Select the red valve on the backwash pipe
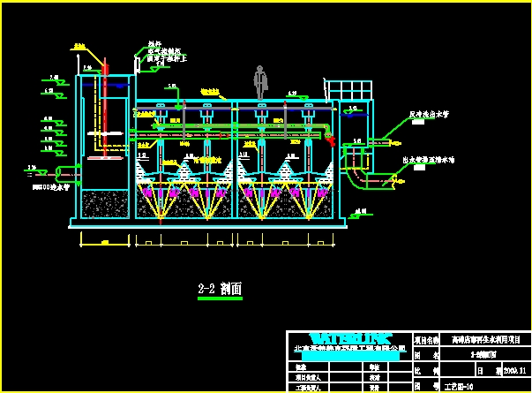This screenshot has width=532, height=393. 329,140
